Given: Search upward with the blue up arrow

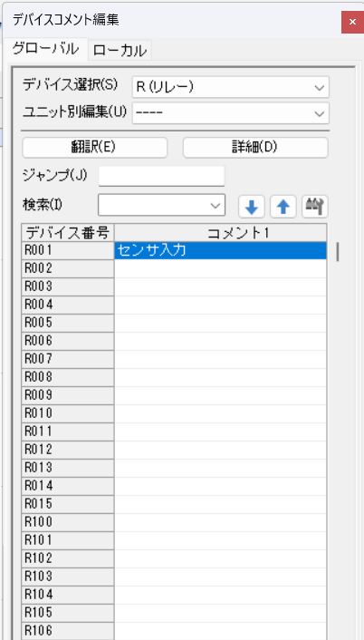Looking at the screenshot, I should (x=283, y=207).
